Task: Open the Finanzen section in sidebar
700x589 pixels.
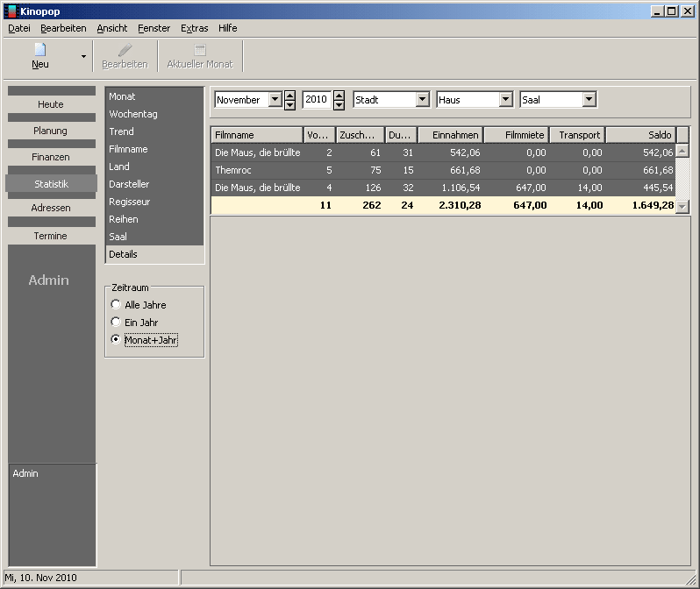Action: [x=50, y=157]
